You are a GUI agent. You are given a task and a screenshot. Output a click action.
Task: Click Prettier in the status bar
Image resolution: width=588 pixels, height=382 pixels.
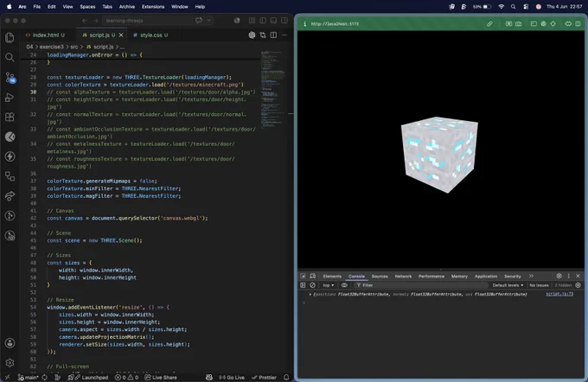264,377
